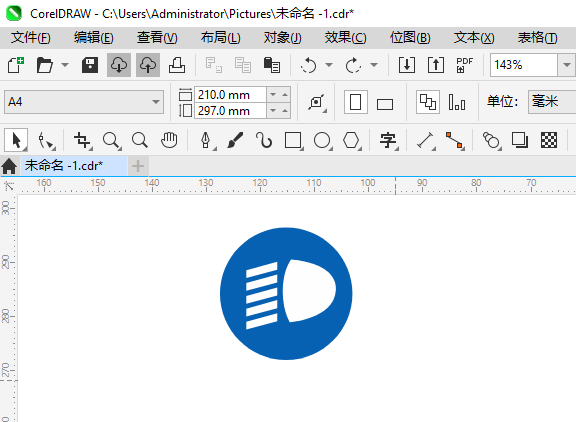Select the second magnifier zoom tool

(x=140, y=140)
